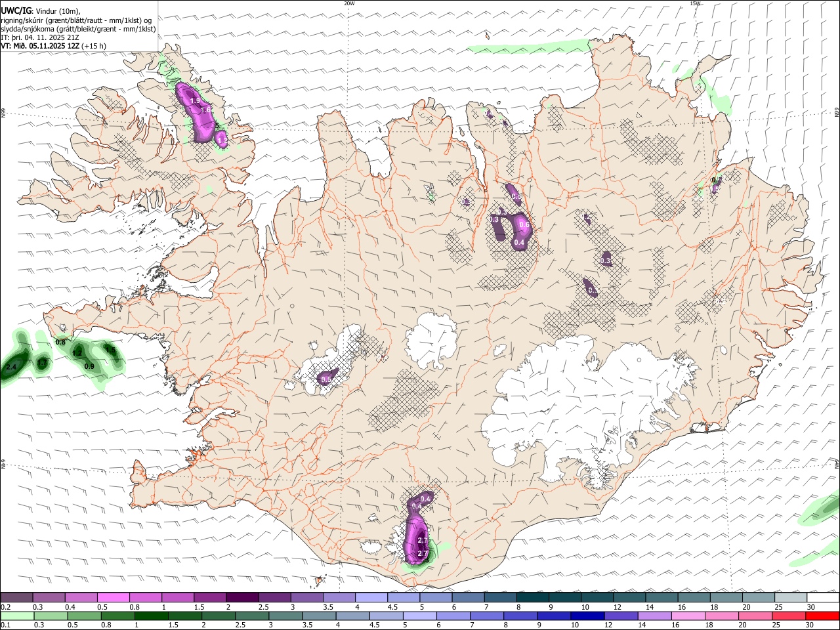Image resolution: width=840 pixels, height=630 pixels.
Task: Select the deep navy blue swatch labeled 10
Action: tap(587, 616)
